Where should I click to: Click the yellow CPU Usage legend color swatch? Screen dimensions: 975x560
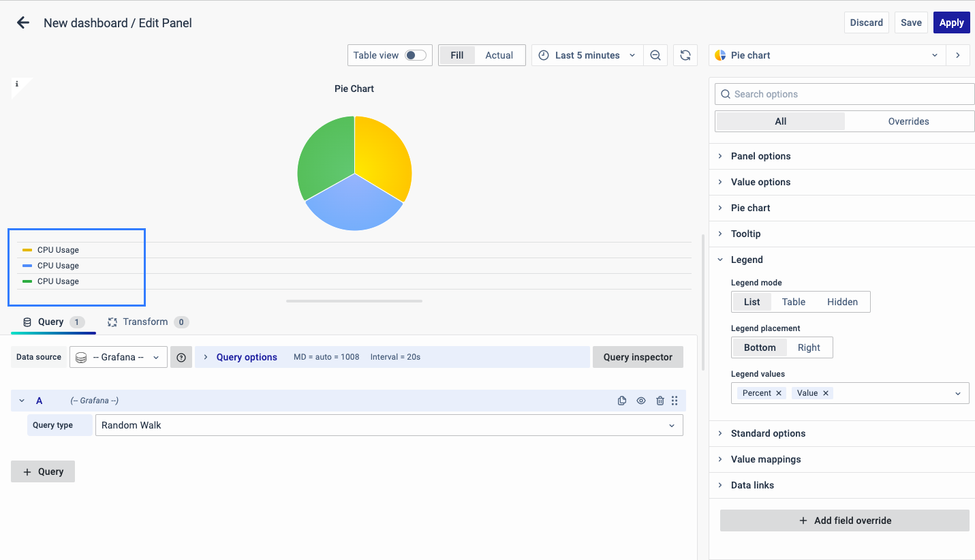coord(27,250)
